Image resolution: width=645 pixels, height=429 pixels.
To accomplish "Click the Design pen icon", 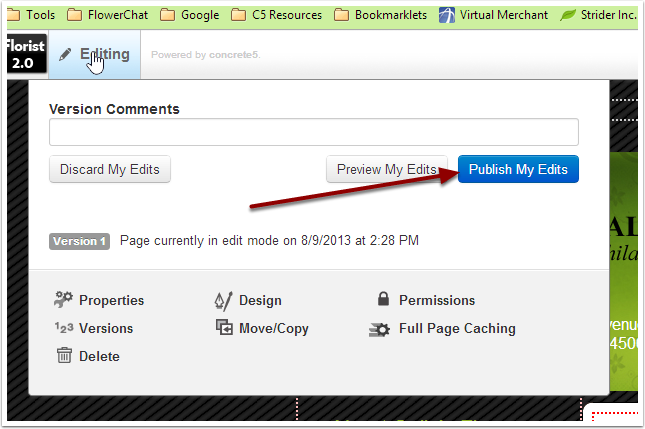I will (223, 300).
